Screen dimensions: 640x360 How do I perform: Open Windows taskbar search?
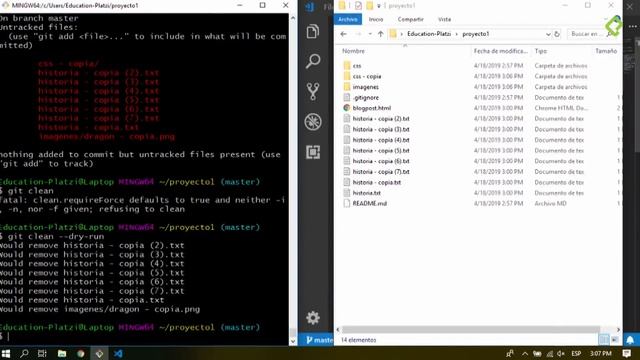point(24,353)
